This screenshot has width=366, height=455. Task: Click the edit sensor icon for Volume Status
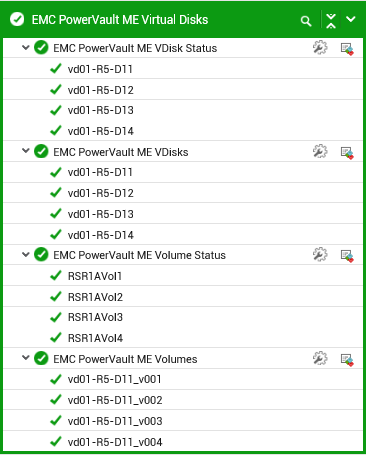(347, 256)
